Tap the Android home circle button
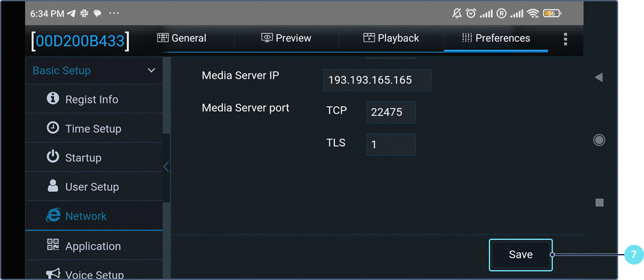This screenshot has height=280, width=644. (598, 140)
